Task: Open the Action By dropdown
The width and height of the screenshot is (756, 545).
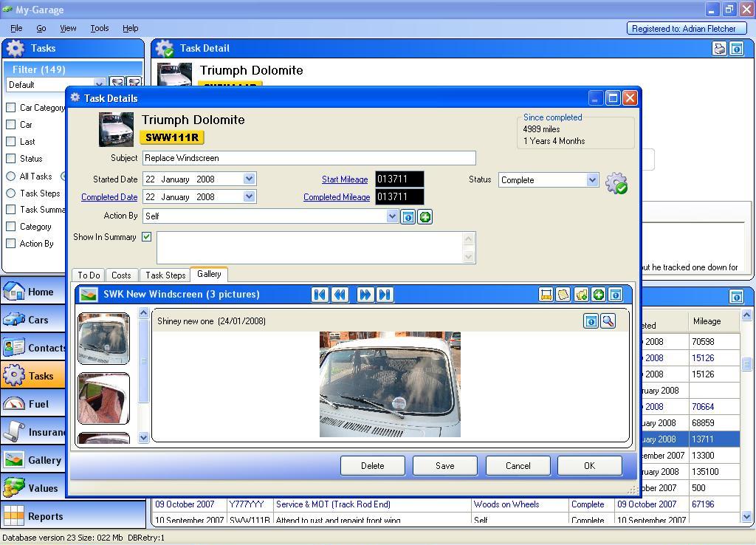Action: (392, 216)
